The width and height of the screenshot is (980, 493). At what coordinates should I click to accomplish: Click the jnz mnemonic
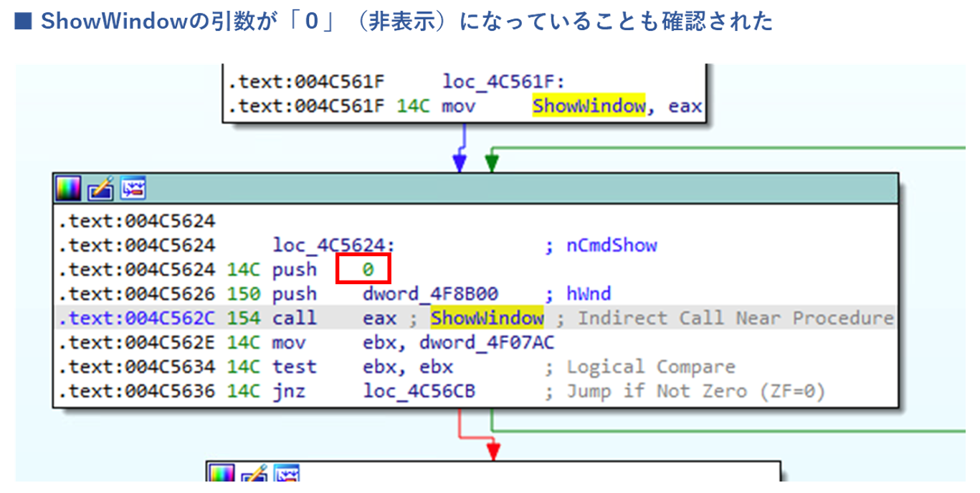[x=289, y=391]
